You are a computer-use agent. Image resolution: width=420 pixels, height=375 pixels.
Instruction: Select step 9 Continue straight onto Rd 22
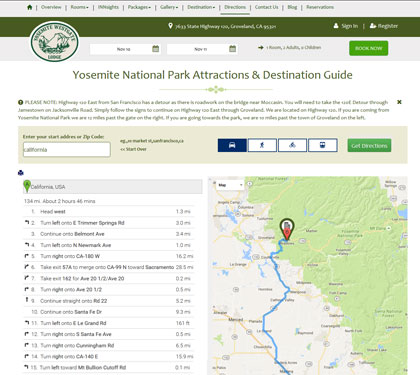coord(109,301)
